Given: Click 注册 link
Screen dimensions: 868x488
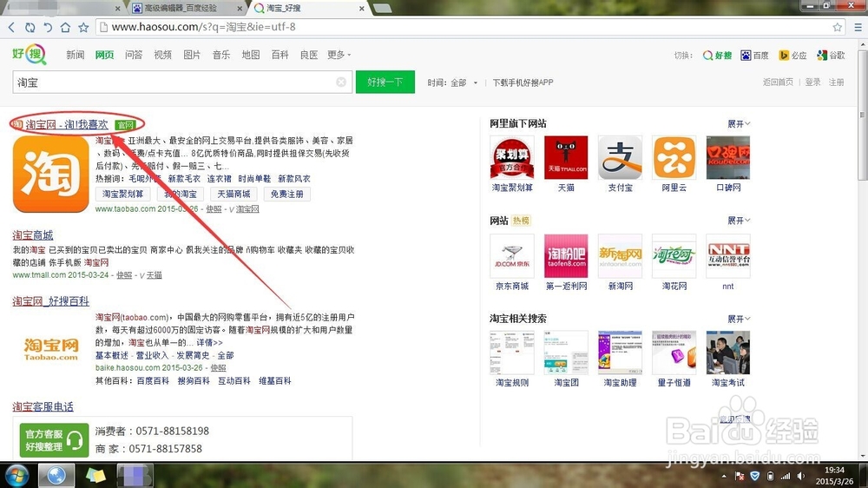Looking at the screenshot, I should (837, 82).
